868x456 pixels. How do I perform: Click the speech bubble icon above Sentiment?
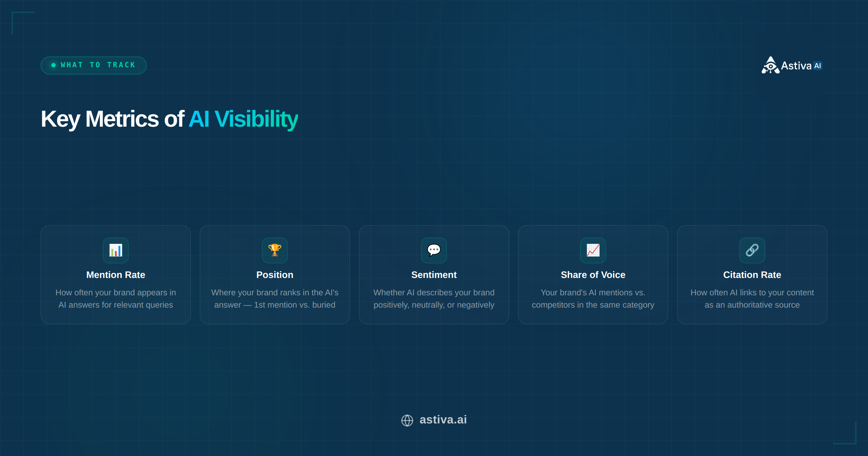coord(434,250)
